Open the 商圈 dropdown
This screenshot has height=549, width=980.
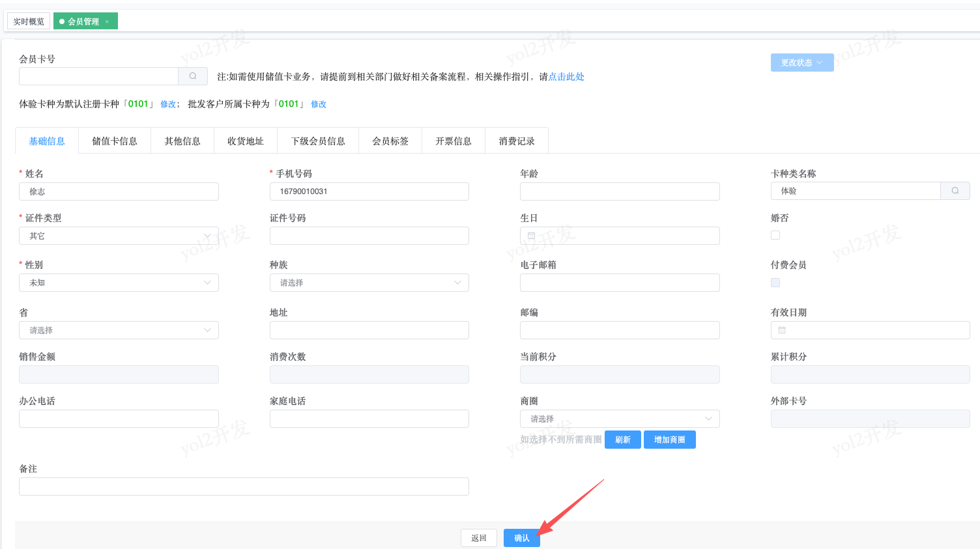(620, 419)
